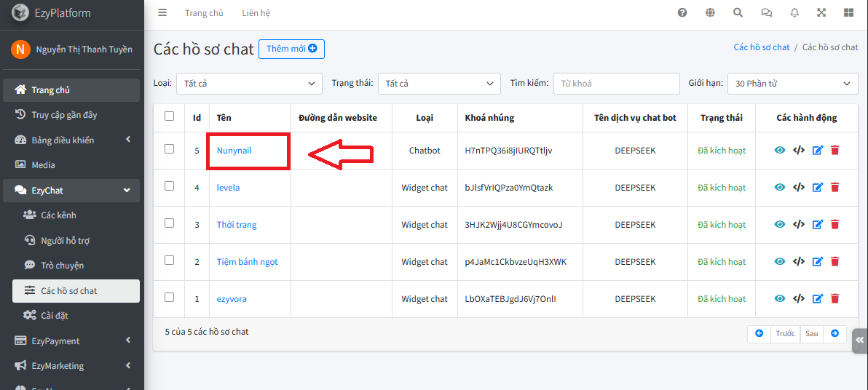Open the Tiệm bánh ngọt profile link
Viewport: 868px width, 390px height.
(x=247, y=262)
